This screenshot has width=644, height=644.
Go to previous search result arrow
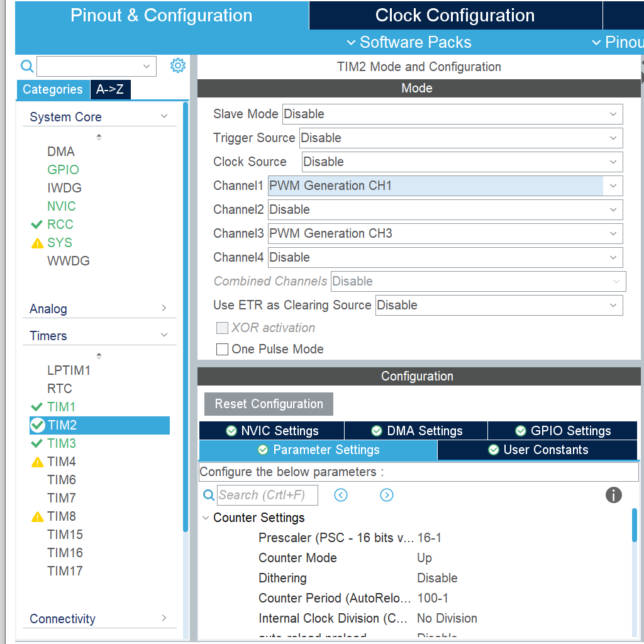coord(341,495)
